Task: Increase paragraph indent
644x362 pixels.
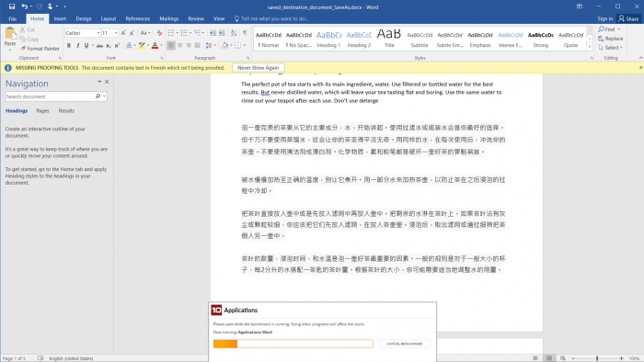Action: (x=222, y=33)
